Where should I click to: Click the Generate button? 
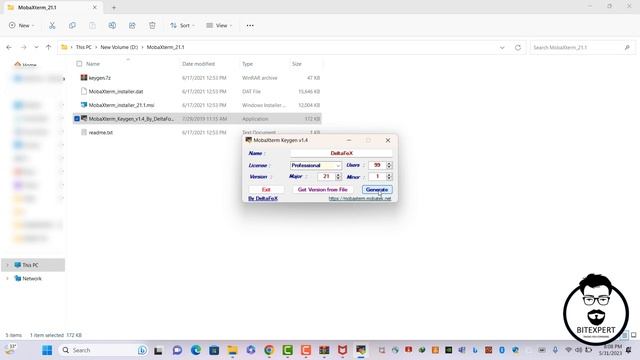(x=377, y=189)
